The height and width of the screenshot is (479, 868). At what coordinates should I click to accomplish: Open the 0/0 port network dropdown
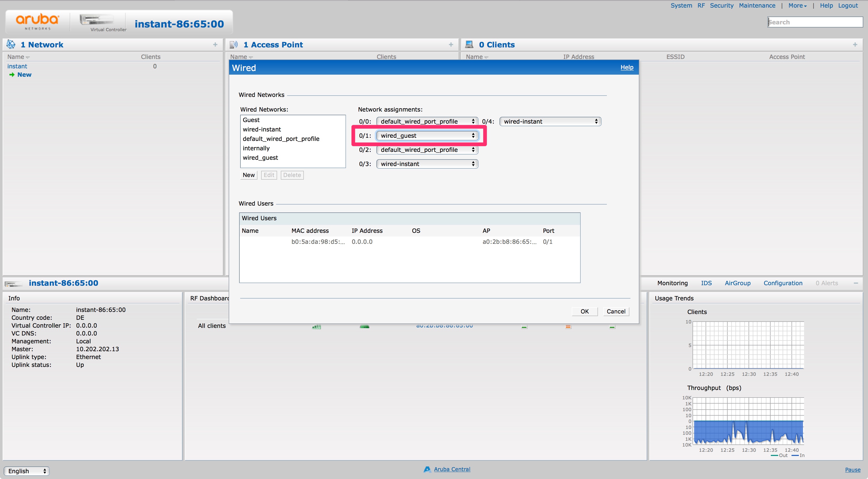coord(427,121)
